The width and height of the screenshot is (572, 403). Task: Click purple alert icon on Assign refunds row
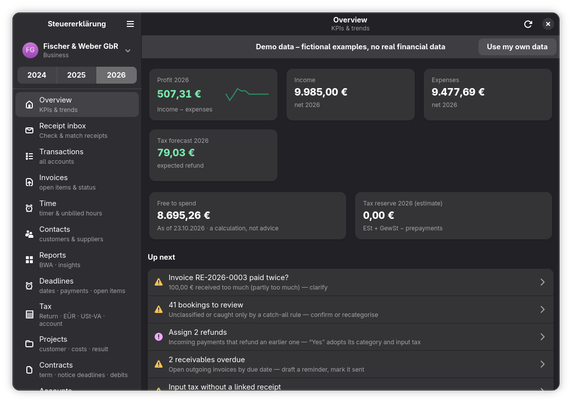point(159,337)
